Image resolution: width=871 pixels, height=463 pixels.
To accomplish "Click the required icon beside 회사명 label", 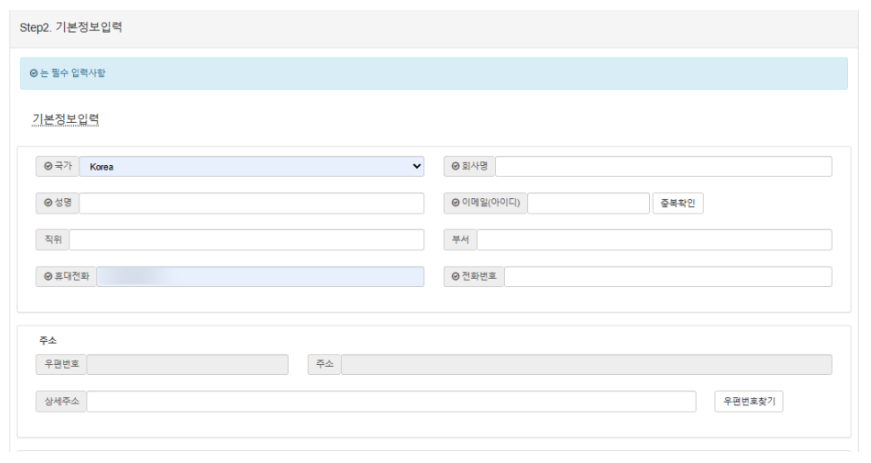I will (x=454, y=166).
